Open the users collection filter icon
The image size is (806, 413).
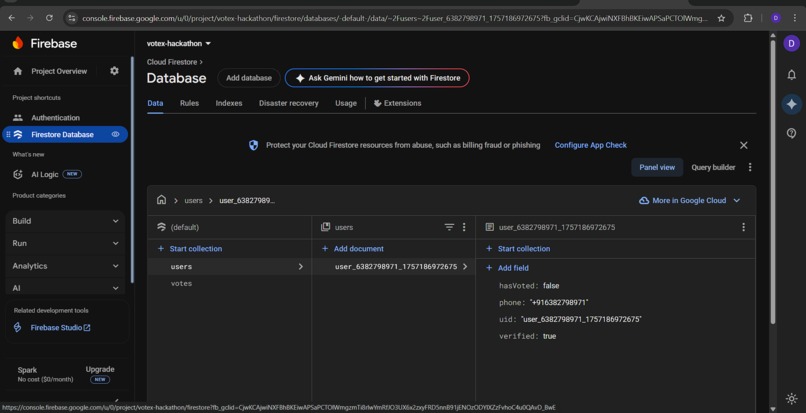click(449, 227)
